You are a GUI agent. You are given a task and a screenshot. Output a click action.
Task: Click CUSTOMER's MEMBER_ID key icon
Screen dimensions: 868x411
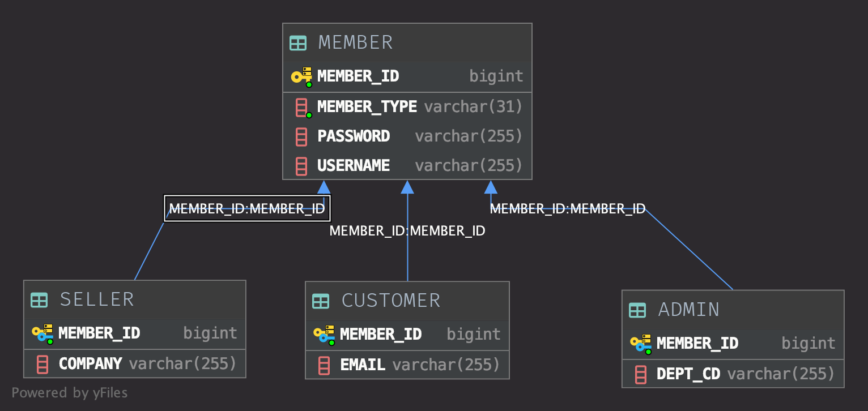pos(324,335)
